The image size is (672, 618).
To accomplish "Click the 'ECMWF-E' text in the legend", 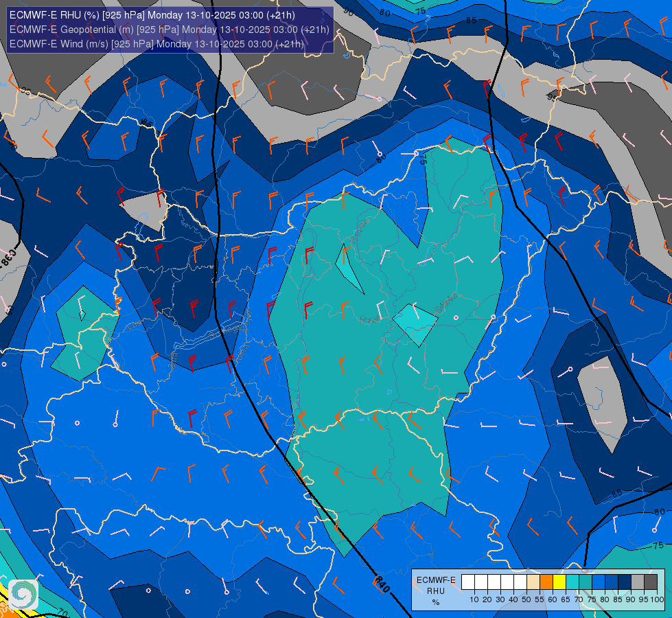I will [437, 580].
